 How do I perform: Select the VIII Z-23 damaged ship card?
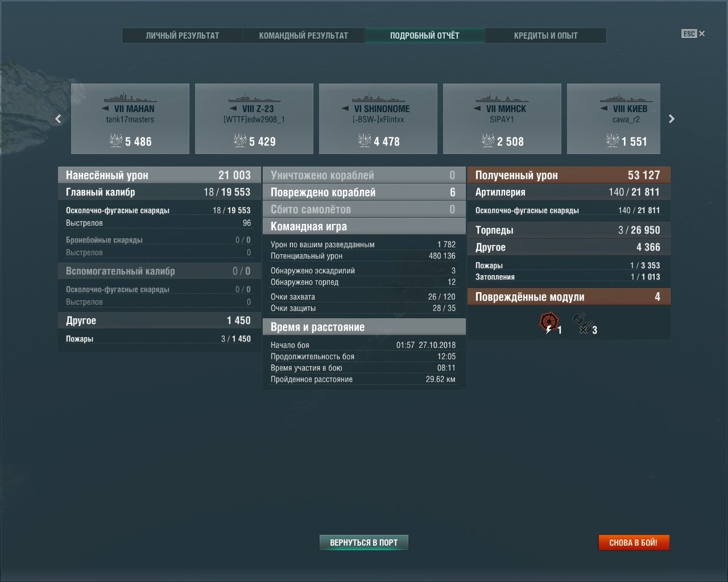pos(254,119)
